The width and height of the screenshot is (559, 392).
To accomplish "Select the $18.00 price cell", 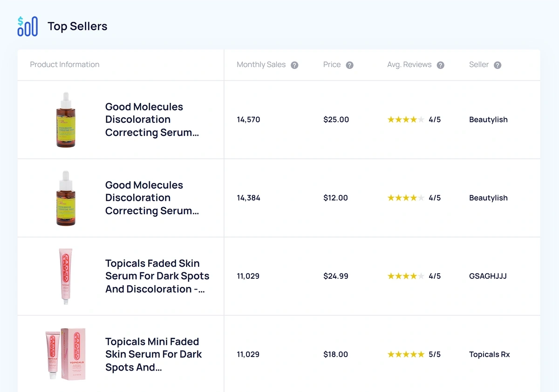I will tap(335, 354).
